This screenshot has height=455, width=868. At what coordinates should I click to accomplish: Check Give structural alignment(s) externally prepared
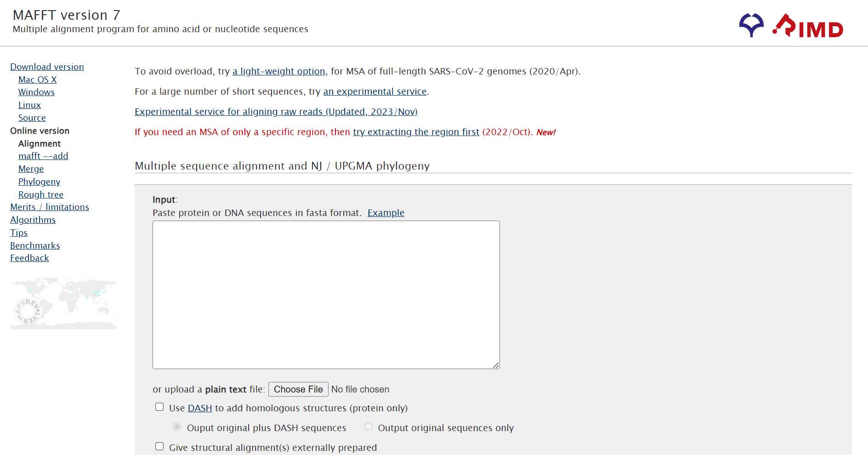click(159, 446)
